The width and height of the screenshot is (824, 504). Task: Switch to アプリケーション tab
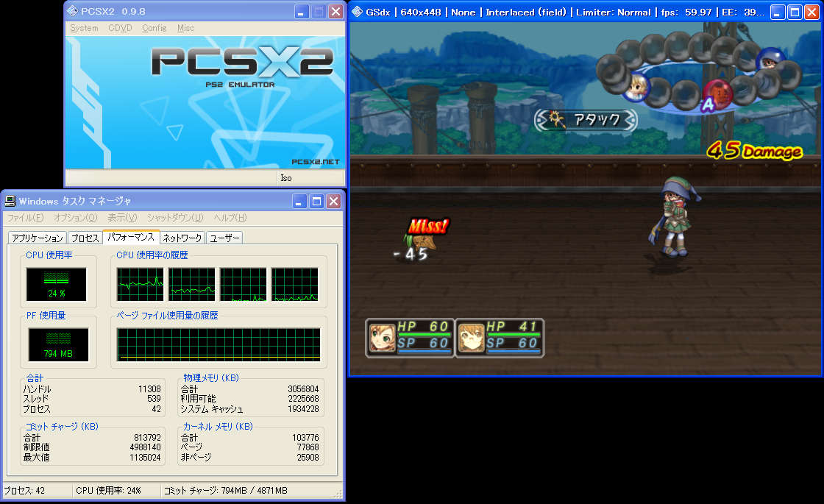point(38,238)
